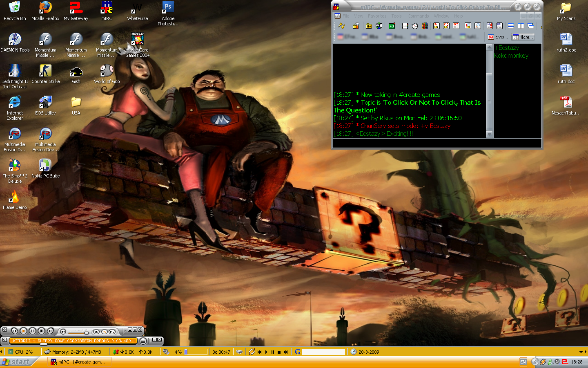The height and width of the screenshot is (368, 588).
Task: Open the Favorites menu in mIRC
Action: point(377,16)
